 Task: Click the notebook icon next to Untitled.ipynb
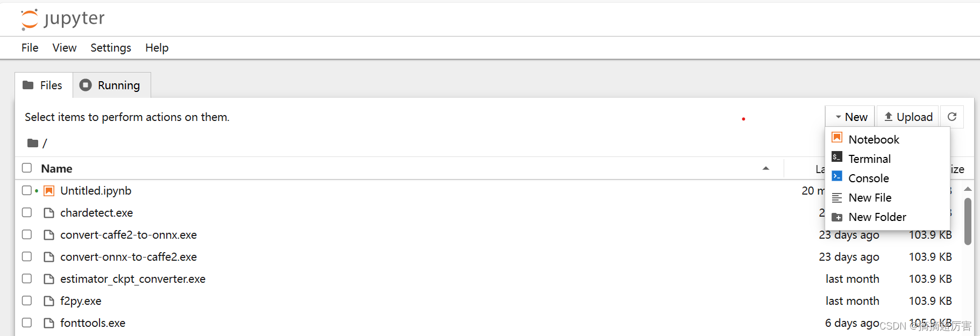point(48,190)
